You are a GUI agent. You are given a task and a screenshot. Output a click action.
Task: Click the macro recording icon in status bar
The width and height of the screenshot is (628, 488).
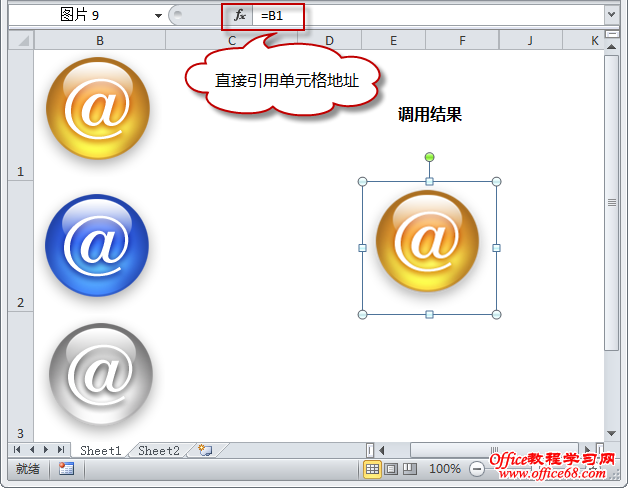(x=66, y=468)
